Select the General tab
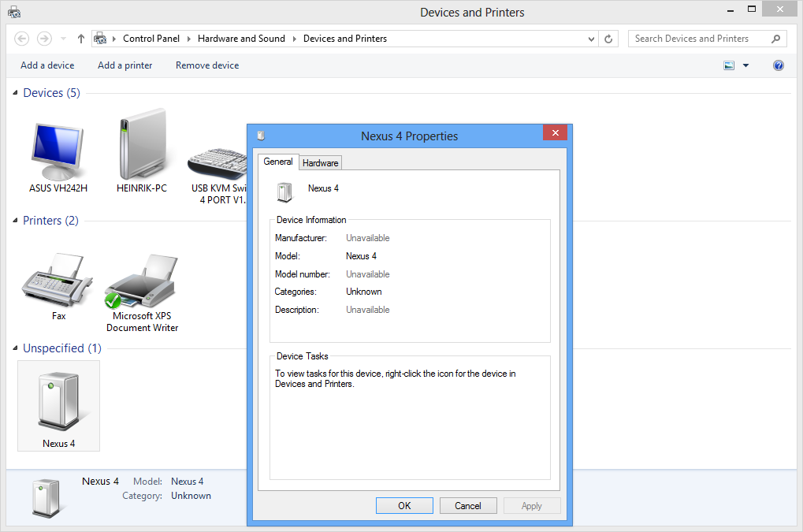803x532 pixels. tap(278, 162)
